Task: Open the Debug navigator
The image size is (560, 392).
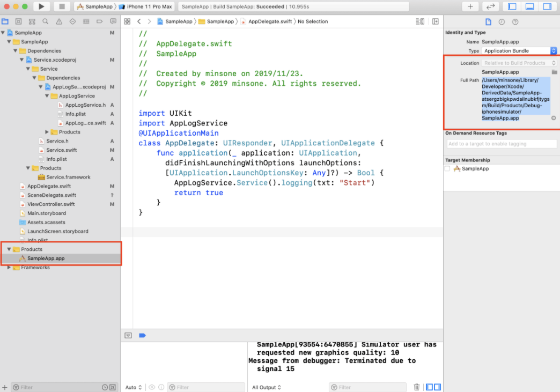Action: coord(86,21)
